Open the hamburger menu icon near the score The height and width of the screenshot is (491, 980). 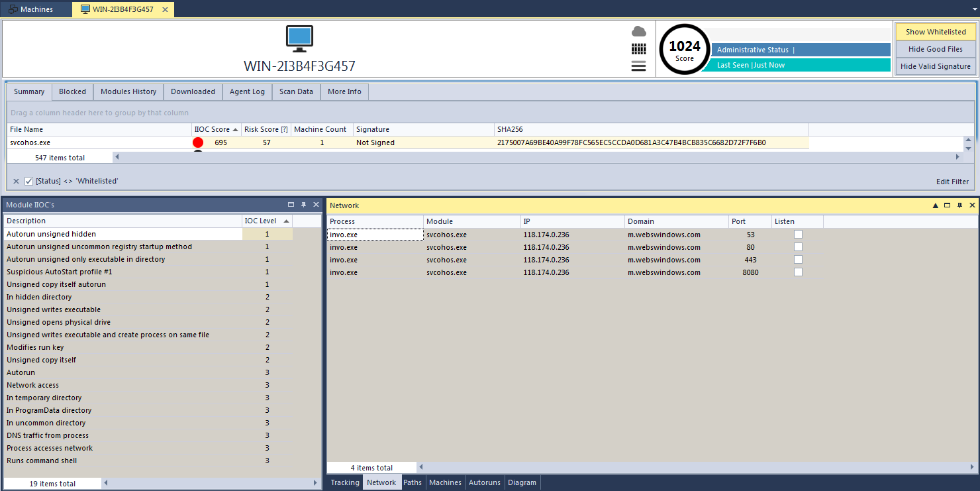(638, 66)
